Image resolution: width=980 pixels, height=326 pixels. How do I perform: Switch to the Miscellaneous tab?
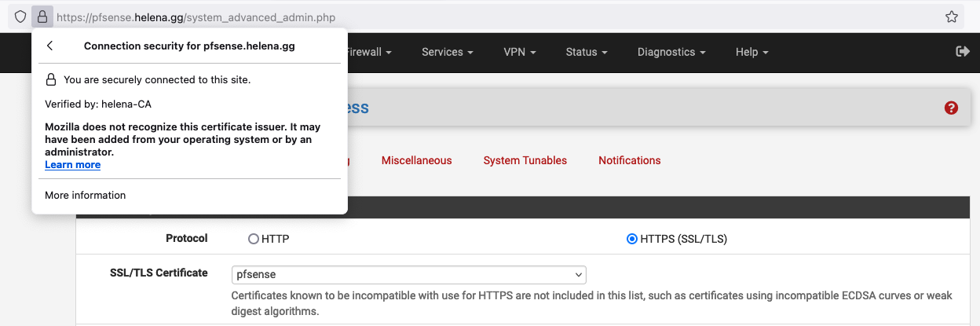pyautogui.click(x=416, y=160)
